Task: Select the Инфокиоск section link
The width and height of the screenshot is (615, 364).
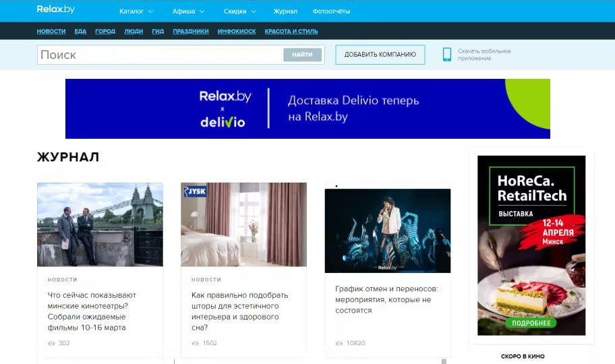Action: click(x=237, y=31)
